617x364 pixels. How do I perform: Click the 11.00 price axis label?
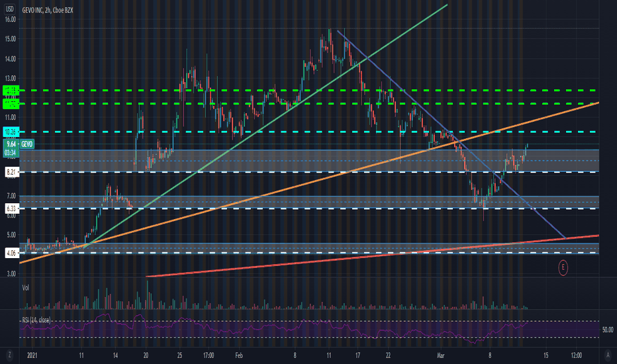coord(11,117)
